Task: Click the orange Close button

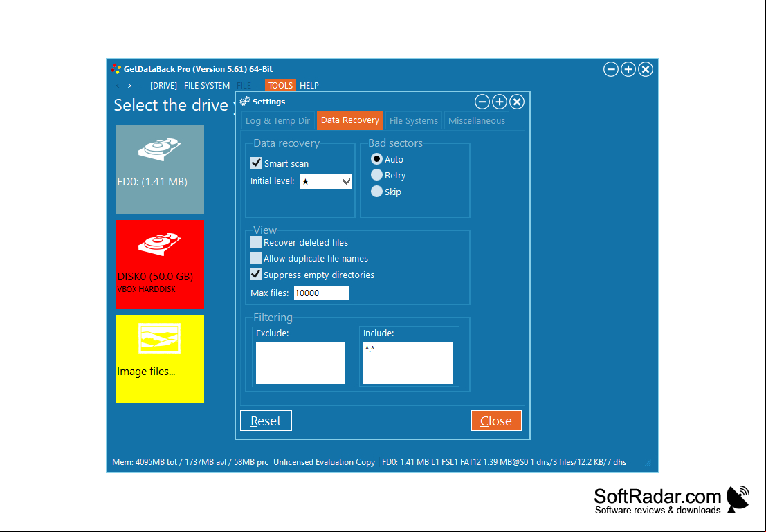Action: [496, 421]
